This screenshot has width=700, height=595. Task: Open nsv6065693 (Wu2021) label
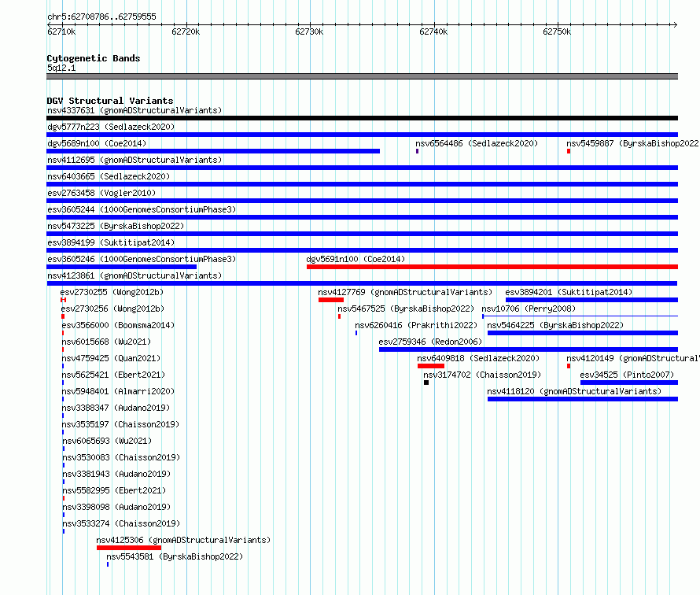point(107,441)
